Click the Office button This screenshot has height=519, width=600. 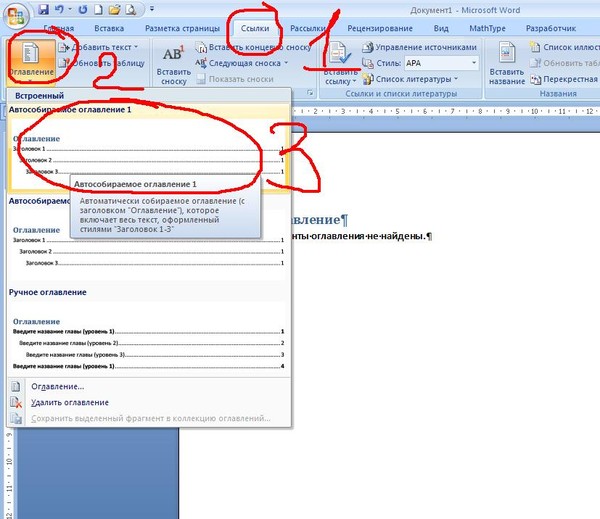coord(16,15)
